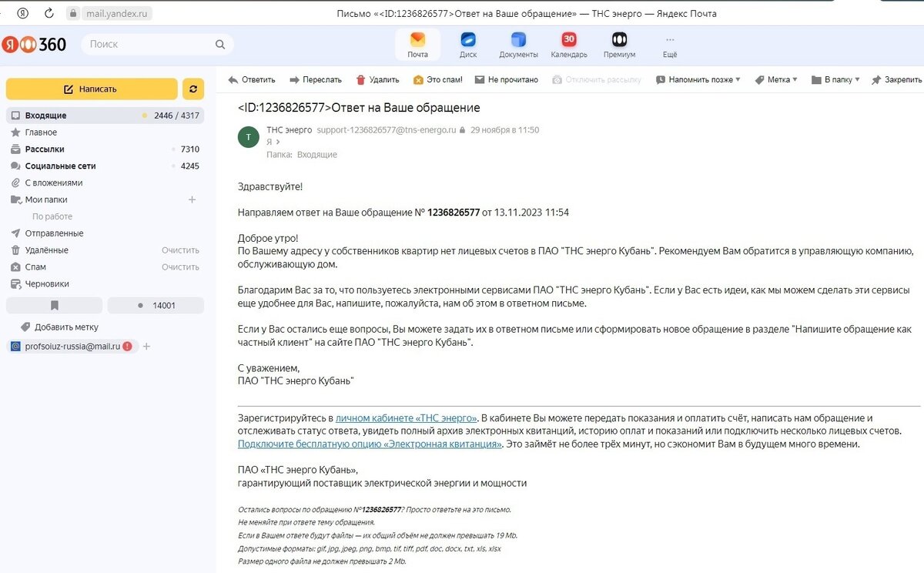The height and width of the screenshot is (573, 924).
Task: Click the search magnifier icon
Action: [x=220, y=45]
